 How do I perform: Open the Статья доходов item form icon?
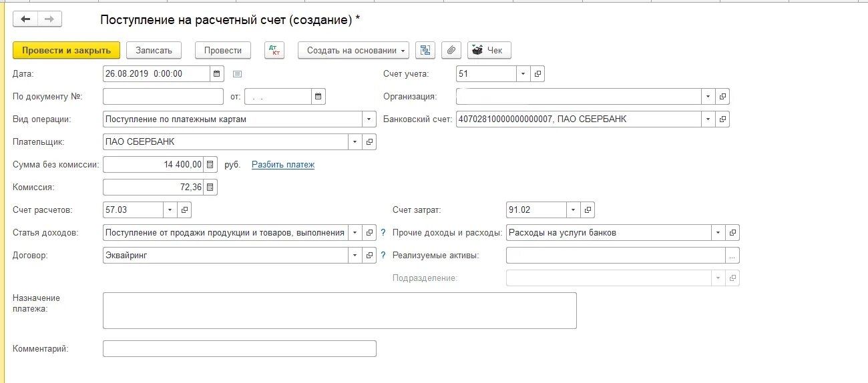click(x=369, y=232)
